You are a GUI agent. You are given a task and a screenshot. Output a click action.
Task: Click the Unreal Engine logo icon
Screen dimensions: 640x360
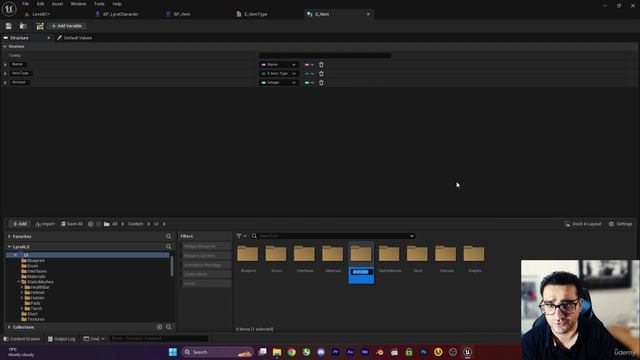[x=9, y=8]
